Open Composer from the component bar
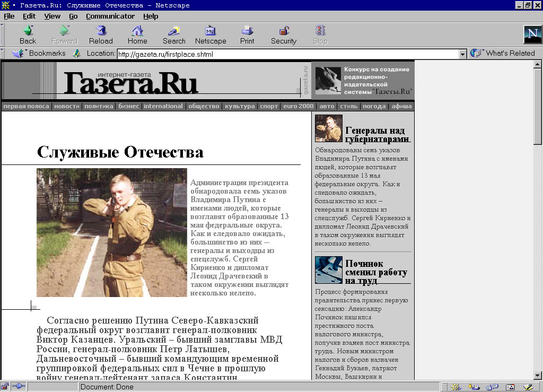Image resolution: width=543 pixels, height=392 pixels. [528, 387]
